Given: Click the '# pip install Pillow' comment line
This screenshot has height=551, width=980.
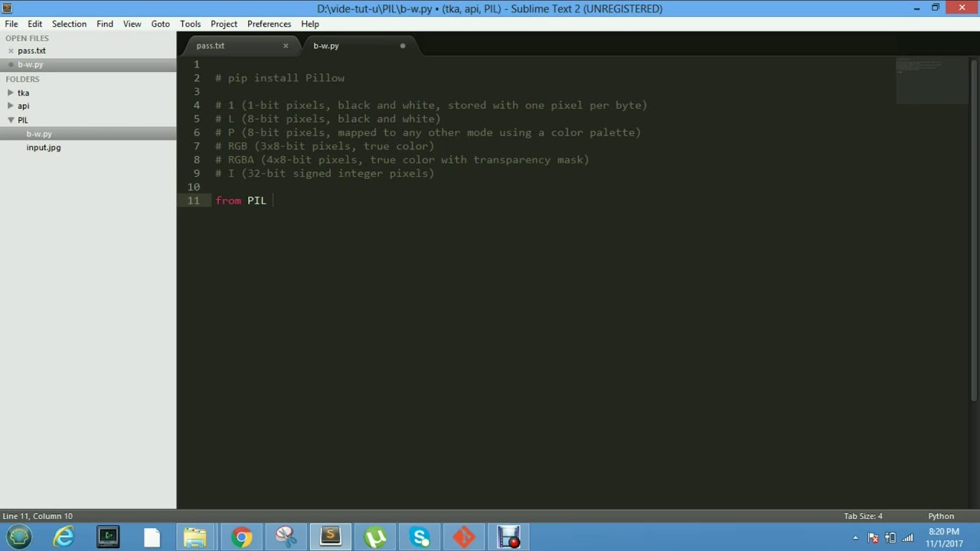Looking at the screenshot, I should pyautogui.click(x=280, y=78).
